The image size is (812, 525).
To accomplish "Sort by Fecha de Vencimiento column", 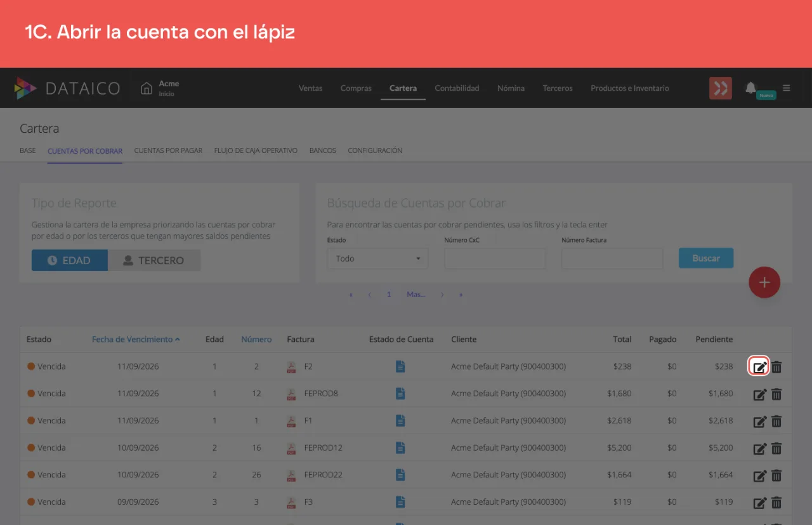I will coord(136,340).
